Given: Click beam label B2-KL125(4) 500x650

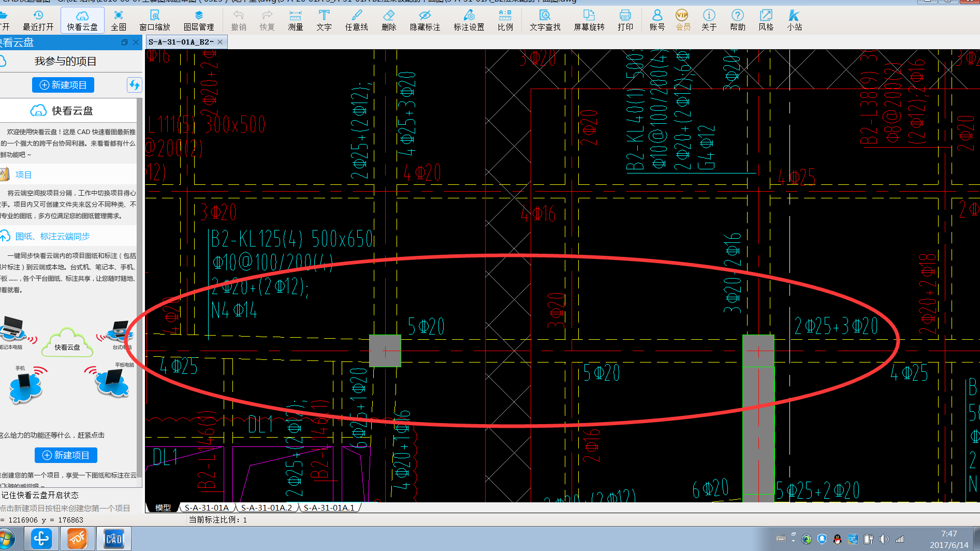Looking at the screenshot, I should [x=292, y=239].
